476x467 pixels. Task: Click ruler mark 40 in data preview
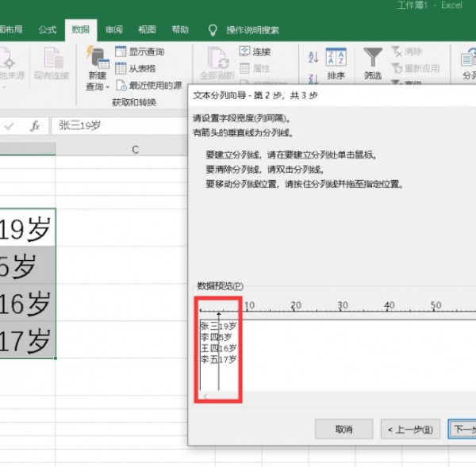[390, 305]
